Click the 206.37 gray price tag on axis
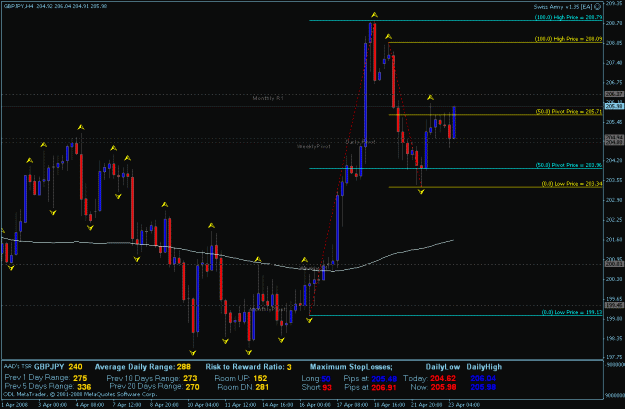625x409 pixels. (614, 94)
